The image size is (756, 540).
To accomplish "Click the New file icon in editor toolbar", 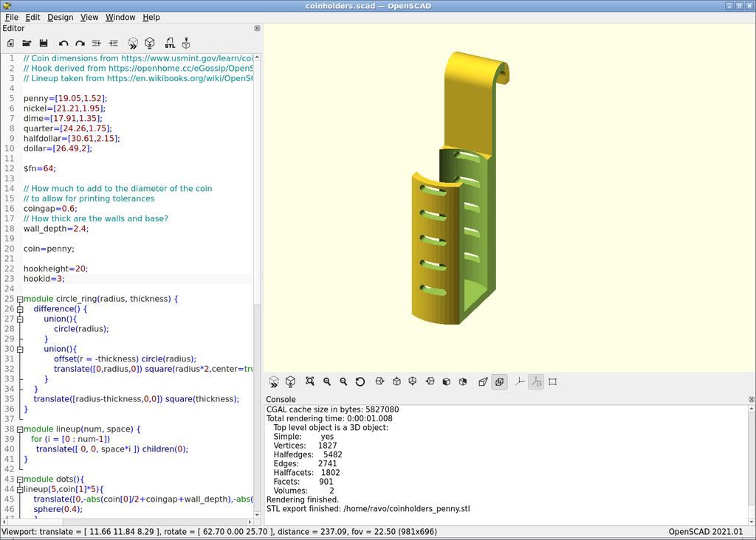I will [10, 44].
